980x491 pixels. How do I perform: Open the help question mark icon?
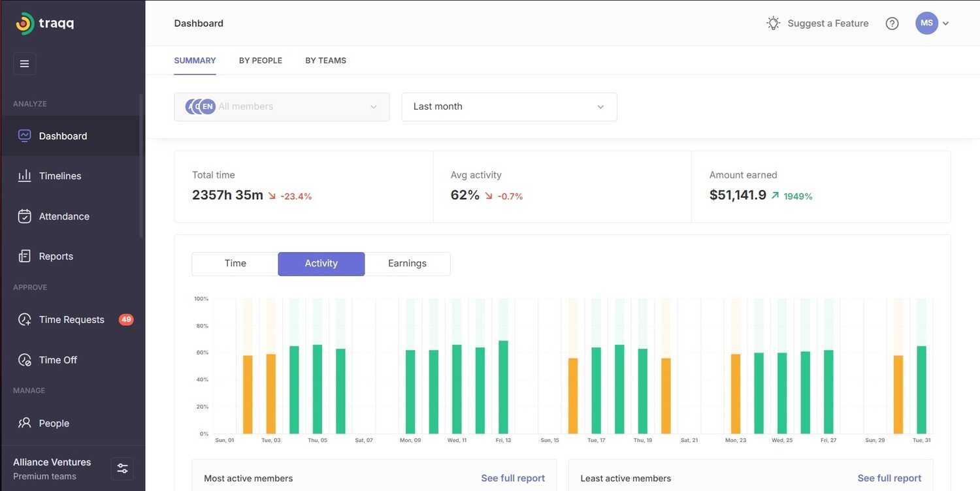pos(892,23)
